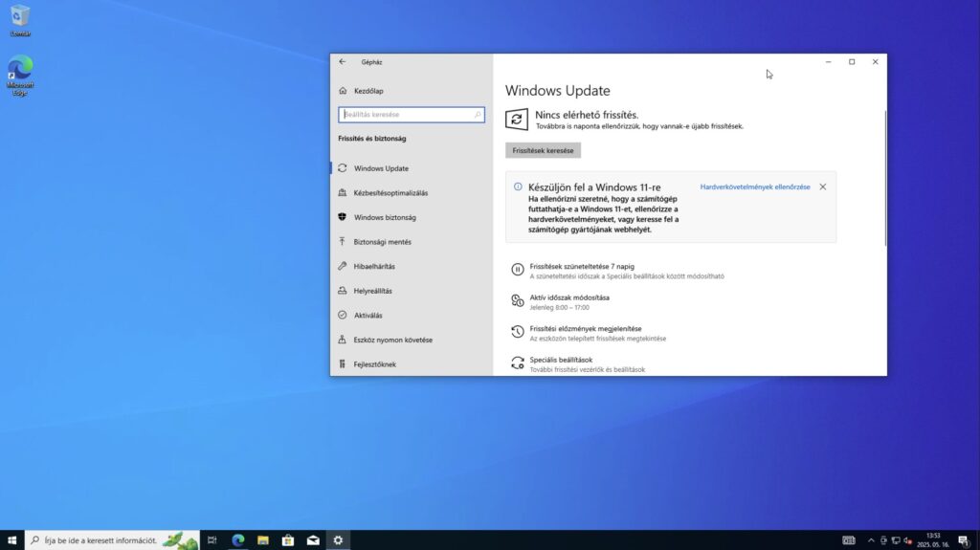The image size is (980, 550).
Task: Click the volume icon in system tray
Action: (x=907, y=540)
